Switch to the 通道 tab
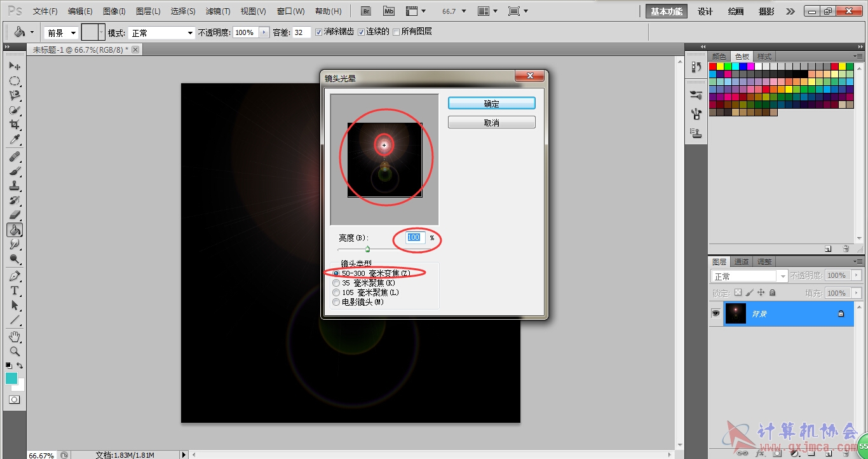868x459 pixels. [x=741, y=262]
